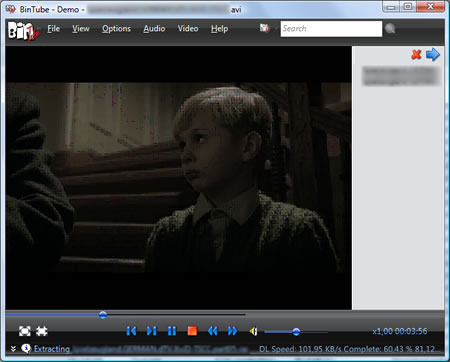This screenshot has width=450, height=362.
Task: Click the volume slider handle
Action: click(296, 331)
